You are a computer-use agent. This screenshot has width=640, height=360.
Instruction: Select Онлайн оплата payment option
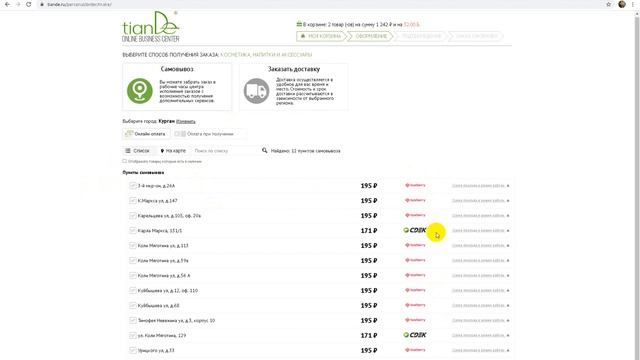coord(146,133)
